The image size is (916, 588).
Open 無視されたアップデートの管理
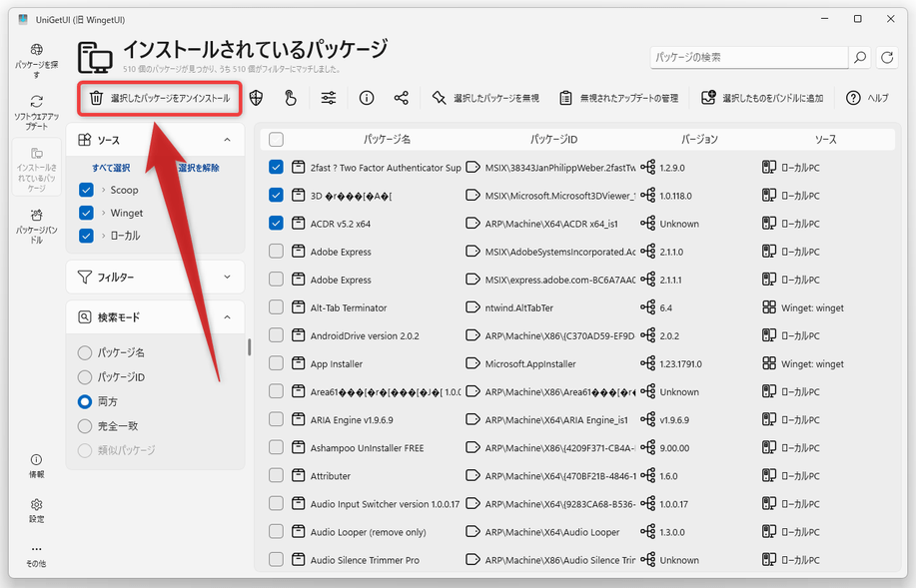pyautogui.click(x=618, y=98)
